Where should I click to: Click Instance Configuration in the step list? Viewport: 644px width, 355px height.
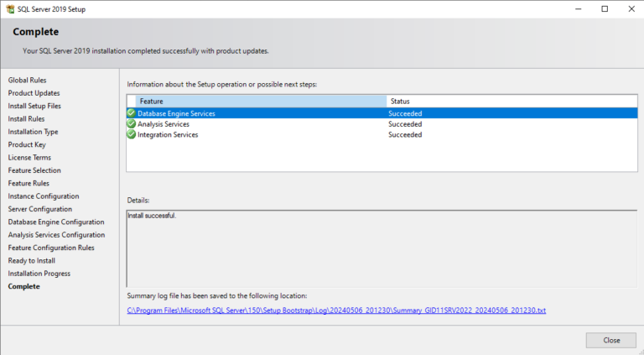point(44,196)
